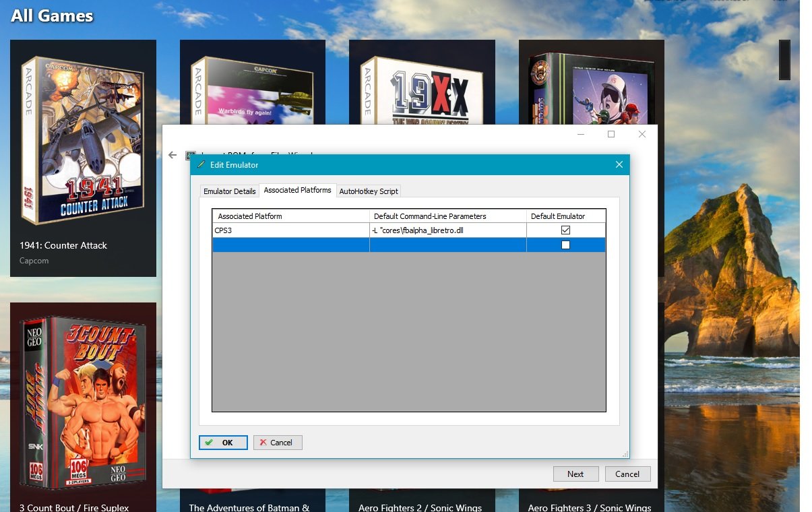The width and height of the screenshot is (812, 512).
Task: Click Next in the import wizard
Action: tap(575, 474)
